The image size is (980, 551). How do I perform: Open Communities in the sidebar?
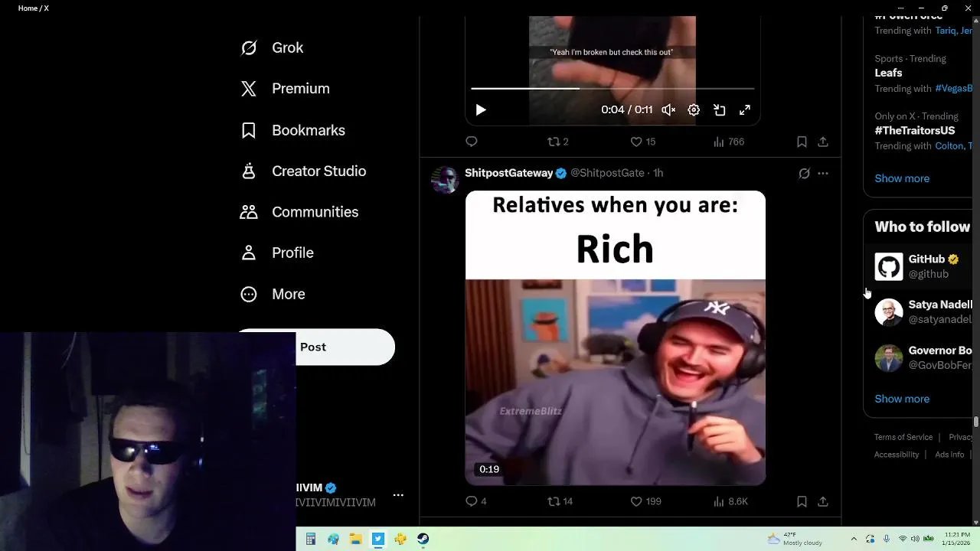point(299,212)
